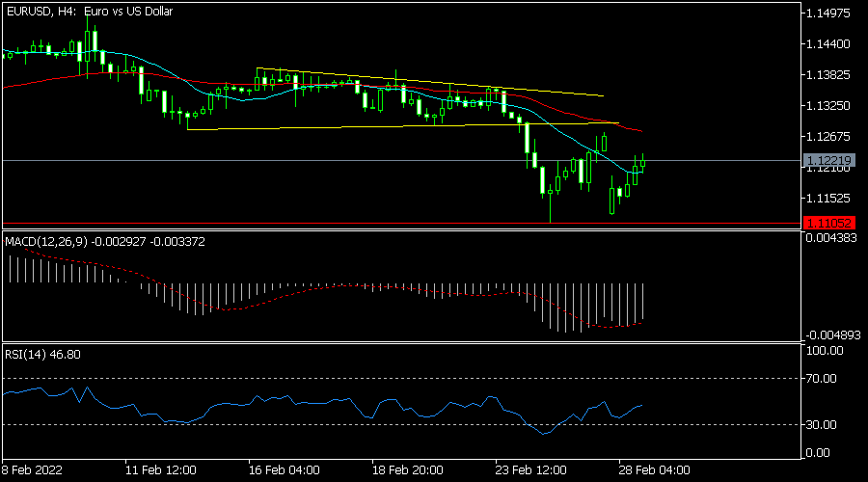Click the red support level label 1.11052
Image resolution: width=868 pixels, height=482 pixels.
(828, 223)
